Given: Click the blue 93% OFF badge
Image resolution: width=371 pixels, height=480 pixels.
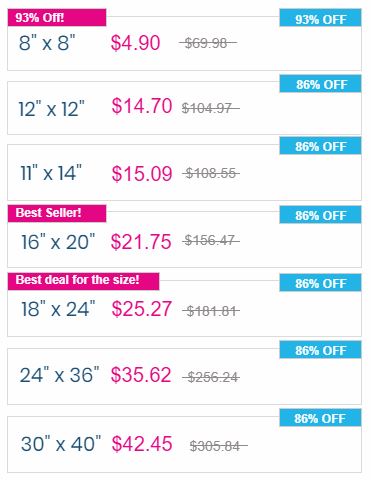Looking at the screenshot, I should pyautogui.click(x=320, y=18).
